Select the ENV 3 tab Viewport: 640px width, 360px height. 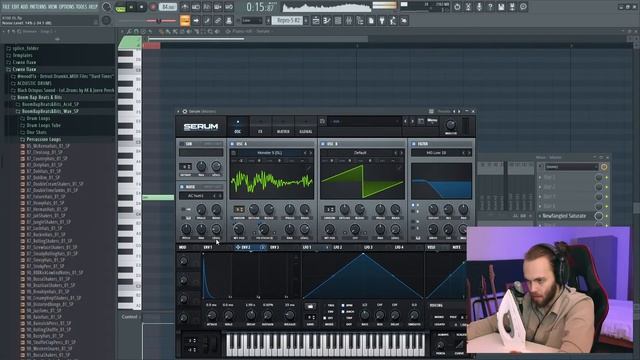pos(275,247)
